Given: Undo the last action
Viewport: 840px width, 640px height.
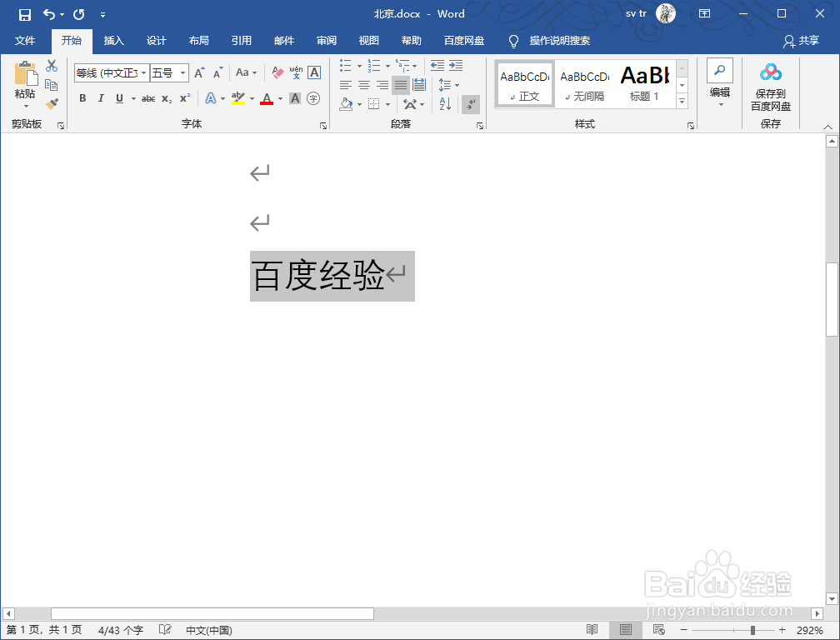Looking at the screenshot, I should (48, 14).
